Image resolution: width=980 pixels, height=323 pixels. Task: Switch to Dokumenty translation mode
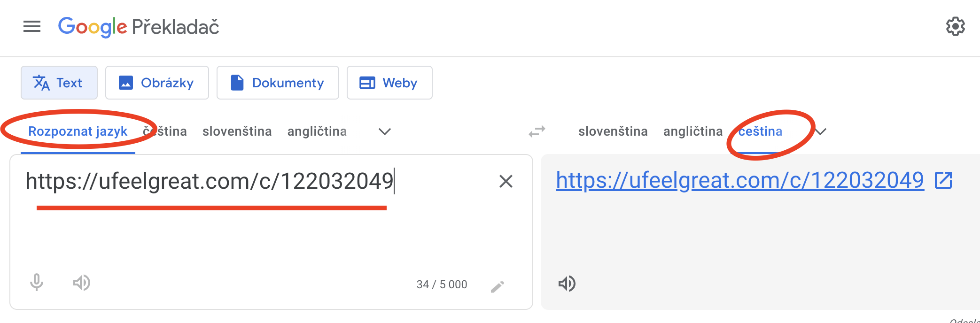coord(278,83)
